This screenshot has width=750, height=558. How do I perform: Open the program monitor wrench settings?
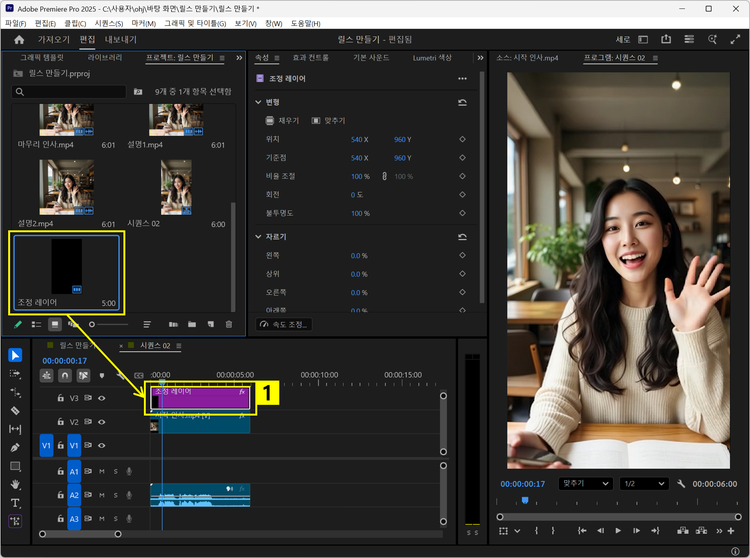pos(681,483)
